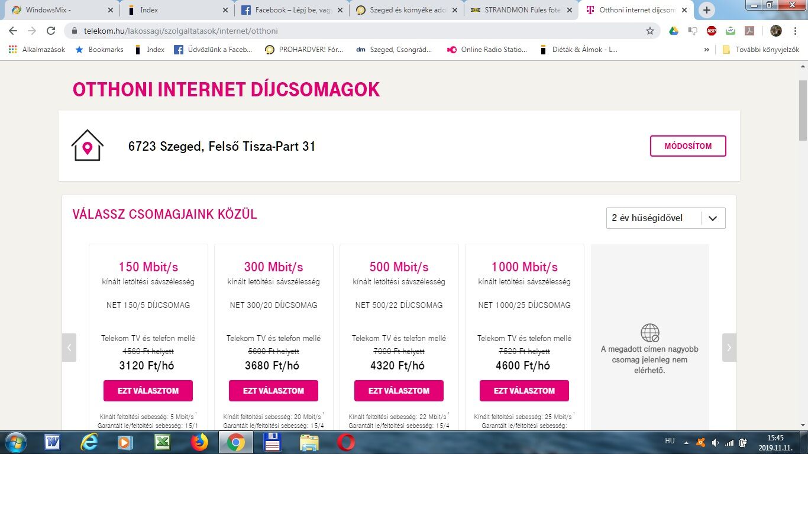Open the Online Radio Station bookmark
Image resolution: width=808 pixels, height=532 pixels.
pos(487,50)
